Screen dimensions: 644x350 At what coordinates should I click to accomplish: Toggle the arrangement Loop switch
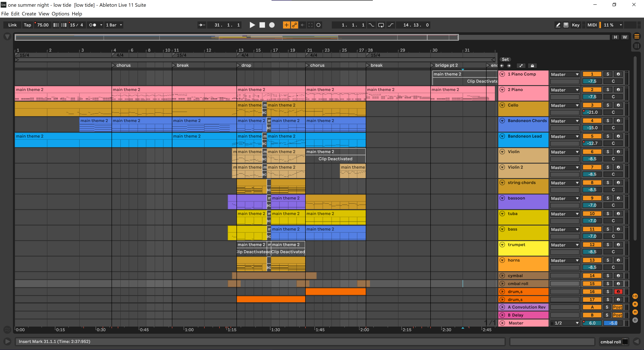381,25
